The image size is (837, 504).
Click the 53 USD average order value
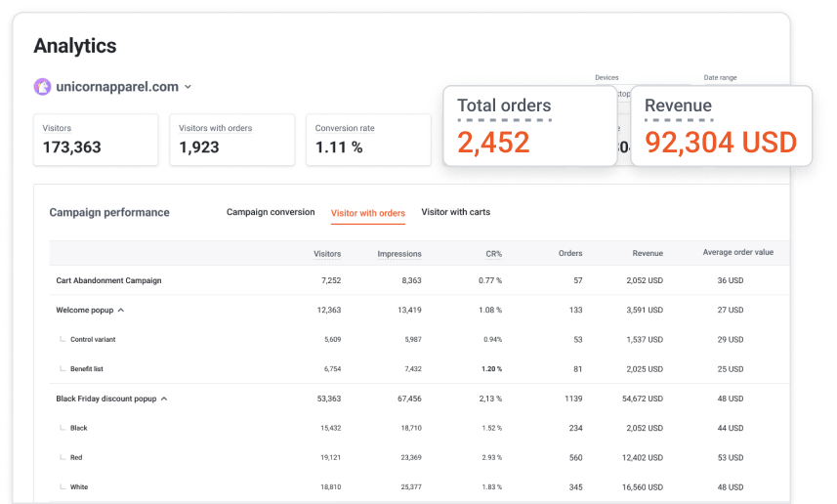click(x=731, y=458)
